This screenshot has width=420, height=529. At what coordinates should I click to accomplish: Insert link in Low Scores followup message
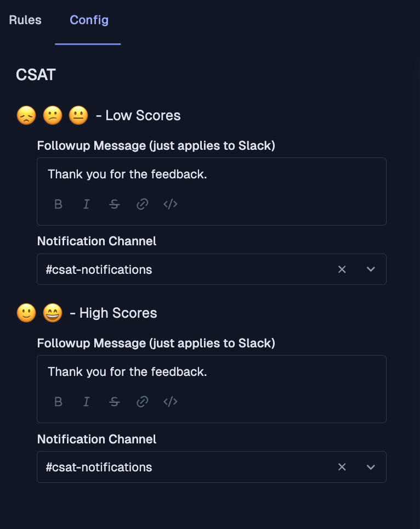coord(143,204)
